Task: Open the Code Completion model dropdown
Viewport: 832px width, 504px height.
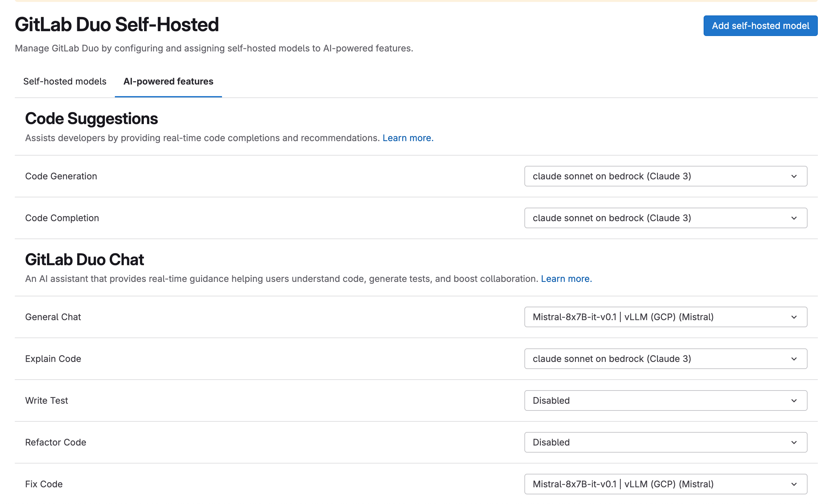Action: (x=665, y=218)
